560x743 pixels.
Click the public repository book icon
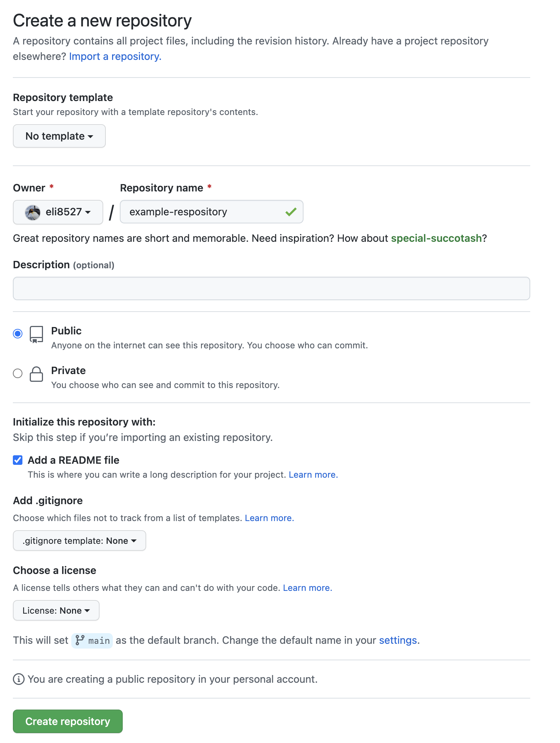click(x=36, y=334)
